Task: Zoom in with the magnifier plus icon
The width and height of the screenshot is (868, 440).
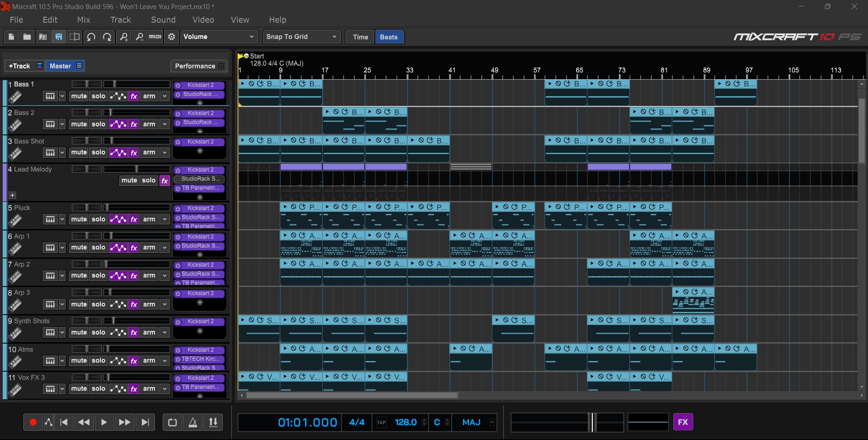Action: 124,37
